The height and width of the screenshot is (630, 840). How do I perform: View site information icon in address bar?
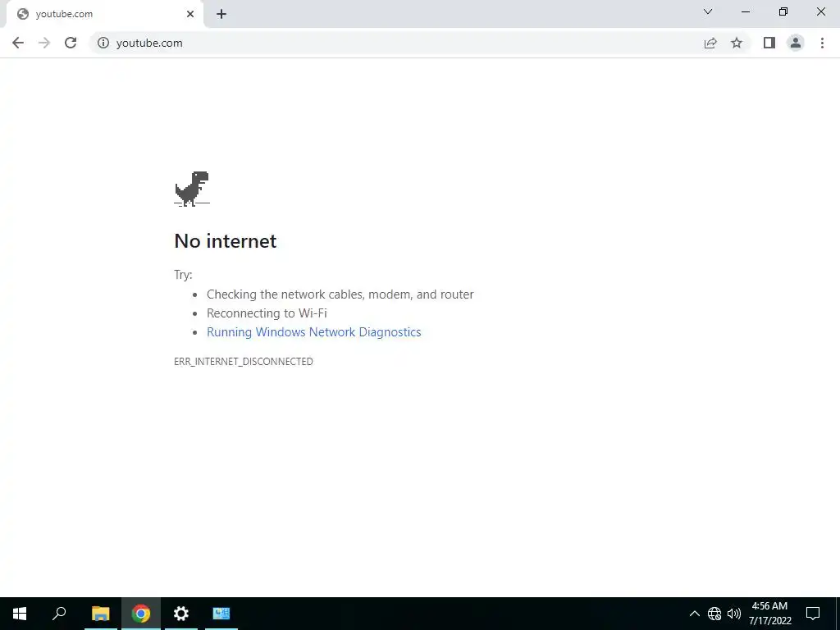(x=103, y=43)
